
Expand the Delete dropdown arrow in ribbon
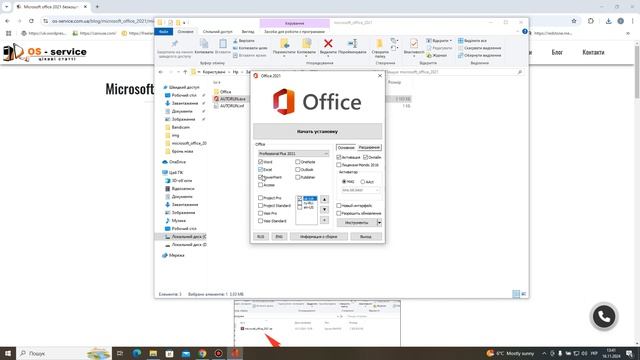pos(328,56)
